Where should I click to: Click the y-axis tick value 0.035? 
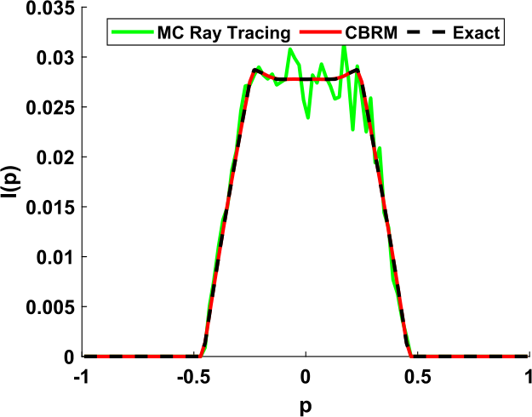(x=50, y=9)
